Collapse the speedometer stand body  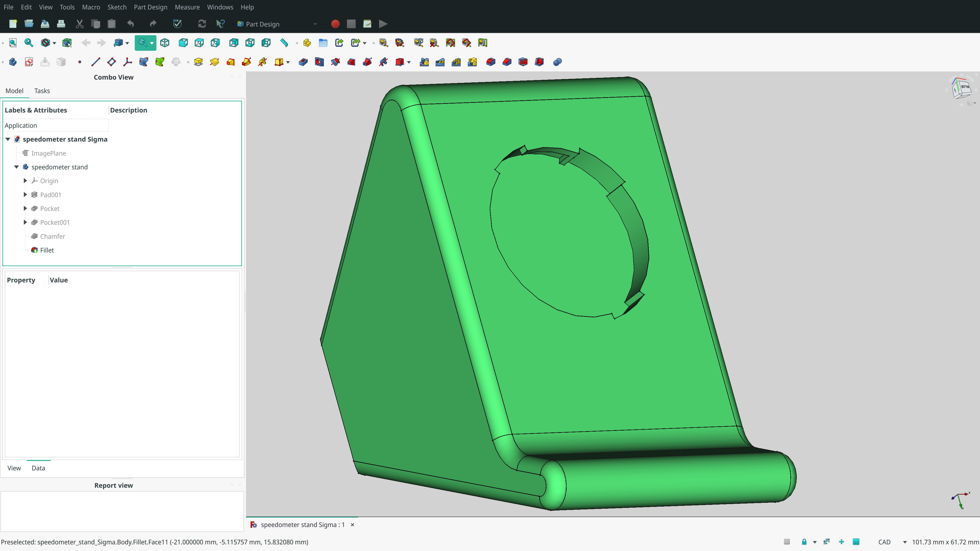tap(17, 167)
